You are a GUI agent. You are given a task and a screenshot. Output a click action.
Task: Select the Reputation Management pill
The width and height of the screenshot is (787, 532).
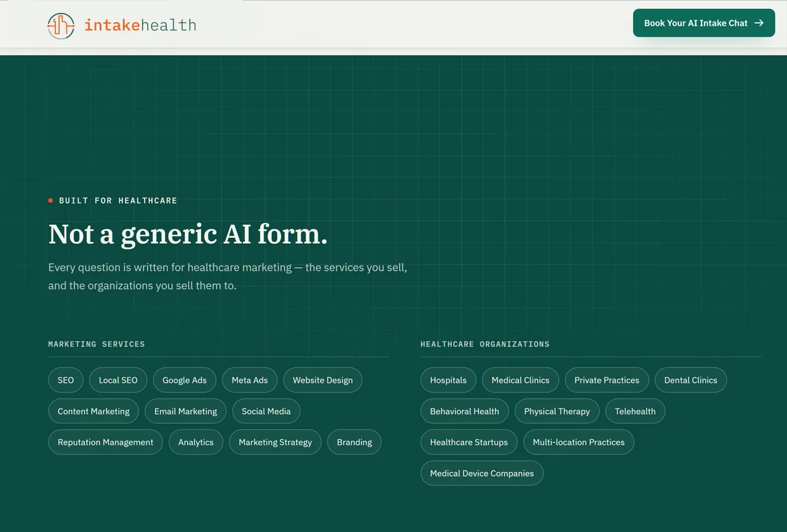(x=105, y=442)
